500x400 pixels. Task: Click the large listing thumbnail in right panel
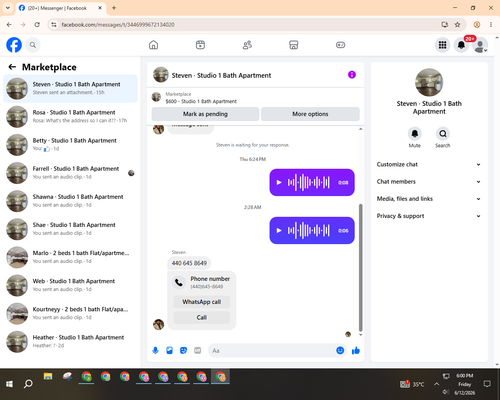tap(429, 82)
